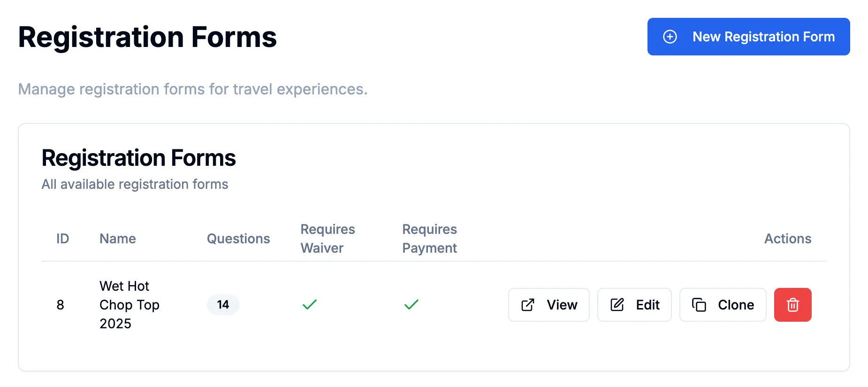868x387 pixels.
Task: Click the Requires Waiver column header
Action: coord(327,239)
